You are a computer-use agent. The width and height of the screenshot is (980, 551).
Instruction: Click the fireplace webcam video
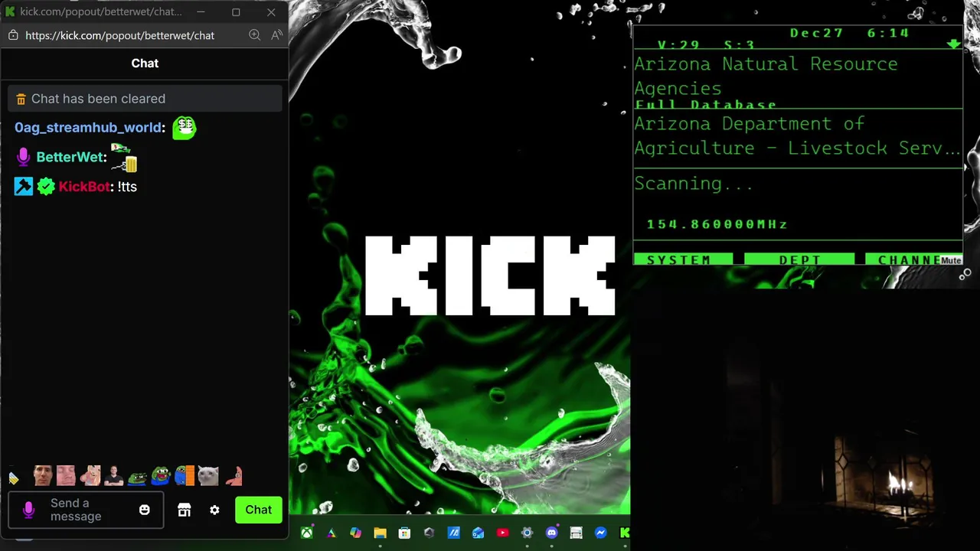pyautogui.click(x=805, y=419)
